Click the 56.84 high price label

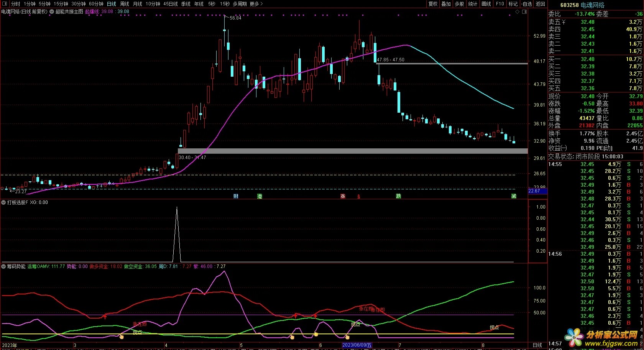click(x=236, y=18)
